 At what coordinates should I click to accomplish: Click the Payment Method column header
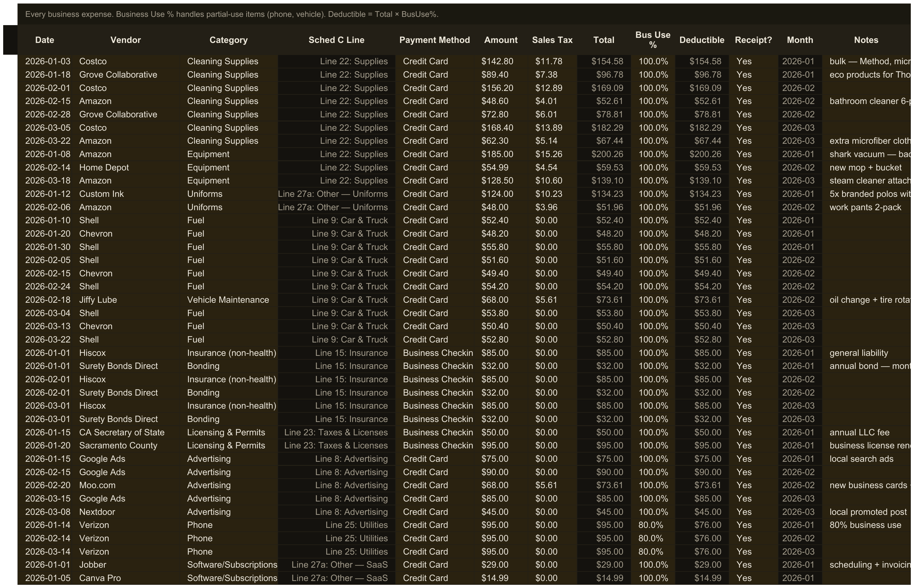[x=434, y=40]
